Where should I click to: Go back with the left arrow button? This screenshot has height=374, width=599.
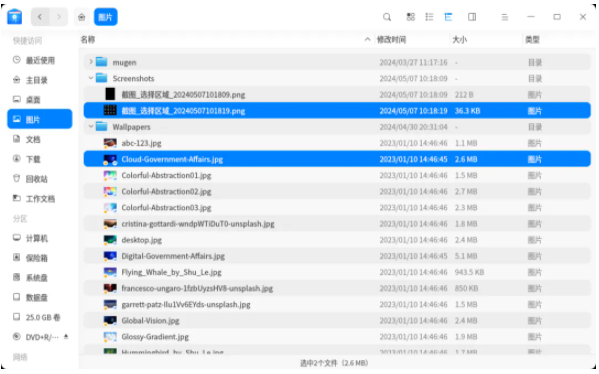(x=40, y=17)
